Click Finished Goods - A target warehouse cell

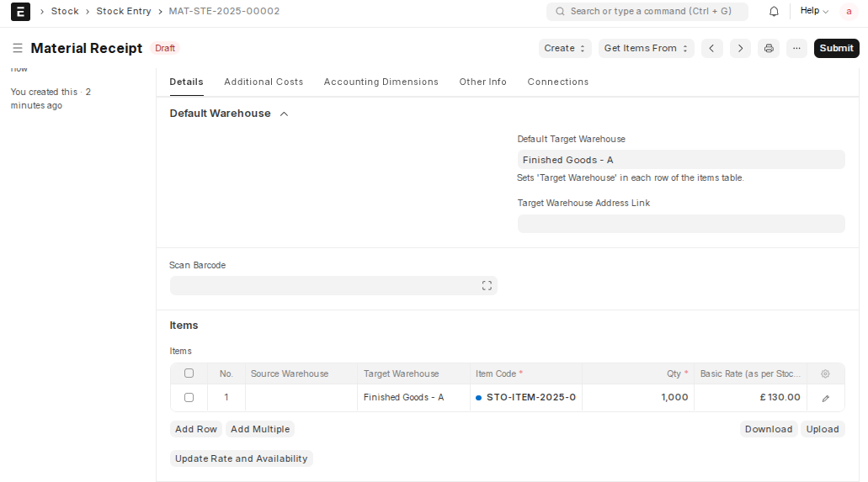(x=413, y=397)
